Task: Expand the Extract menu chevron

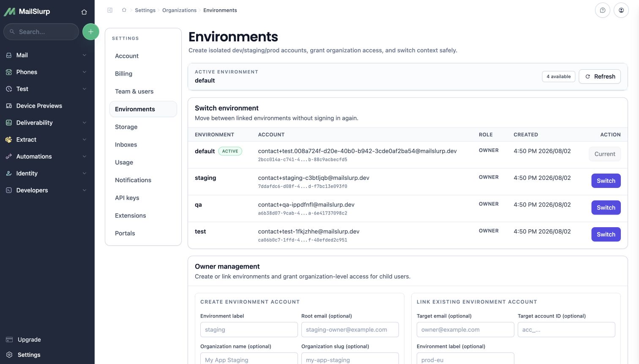Action: tap(85, 139)
